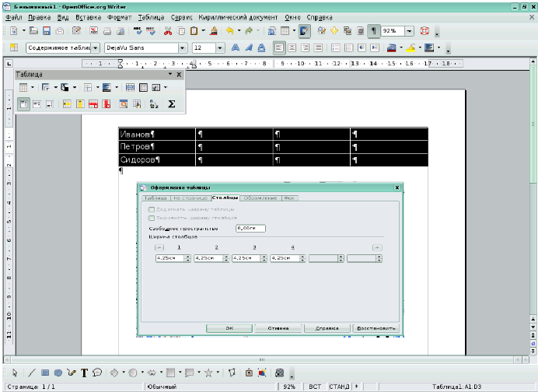Click the Сидоров table cell
Viewport: 538px width, 392px height.
[157, 160]
